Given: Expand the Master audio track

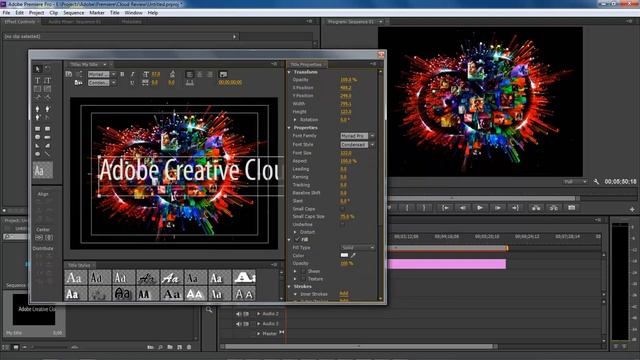Looking at the screenshot, I should [258, 333].
